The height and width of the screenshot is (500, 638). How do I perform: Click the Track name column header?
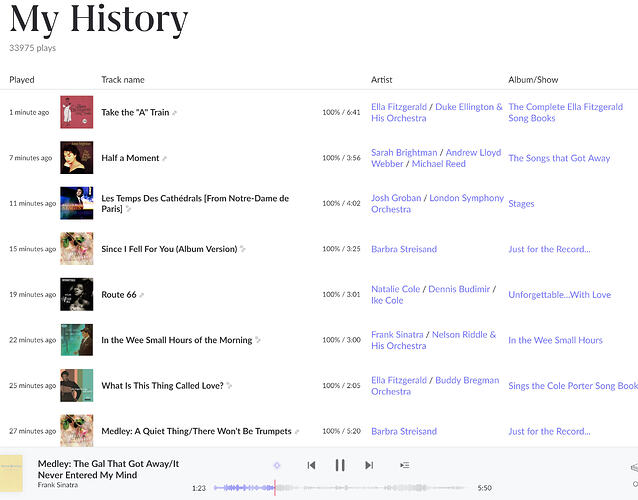tap(123, 80)
